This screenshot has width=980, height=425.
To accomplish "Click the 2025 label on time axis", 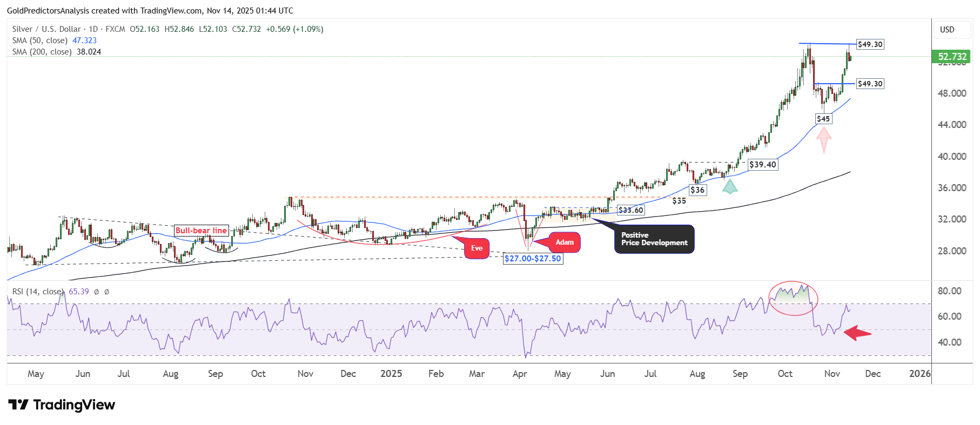I will pyautogui.click(x=391, y=374).
